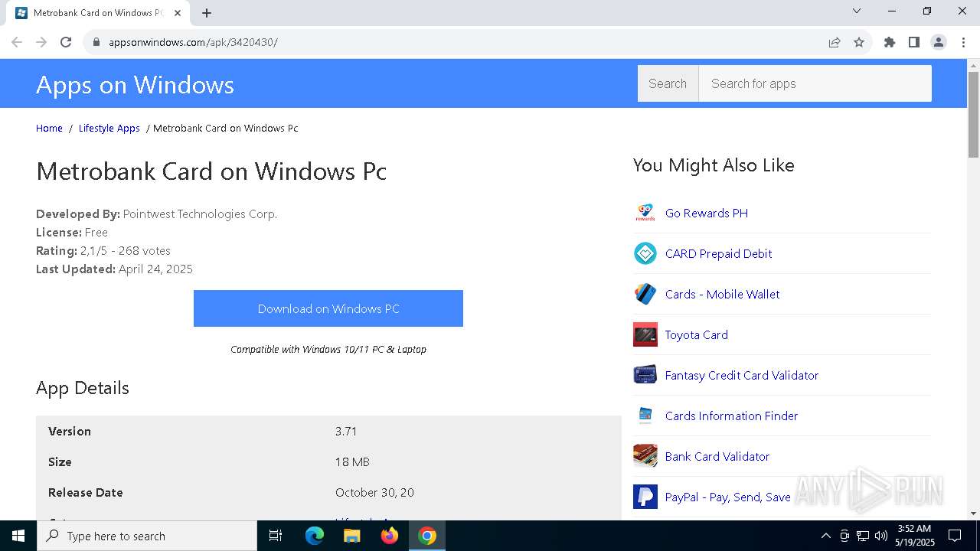
Task: Click the taskbar search box
Action: click(x=147, y=536)
